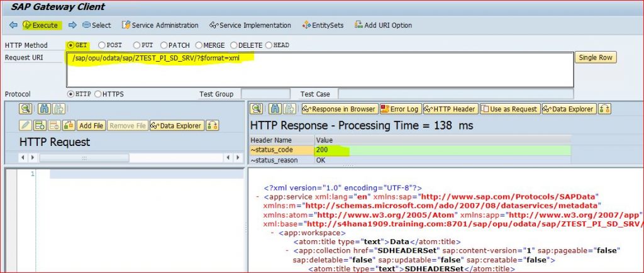Open Response in Browser

340,109
